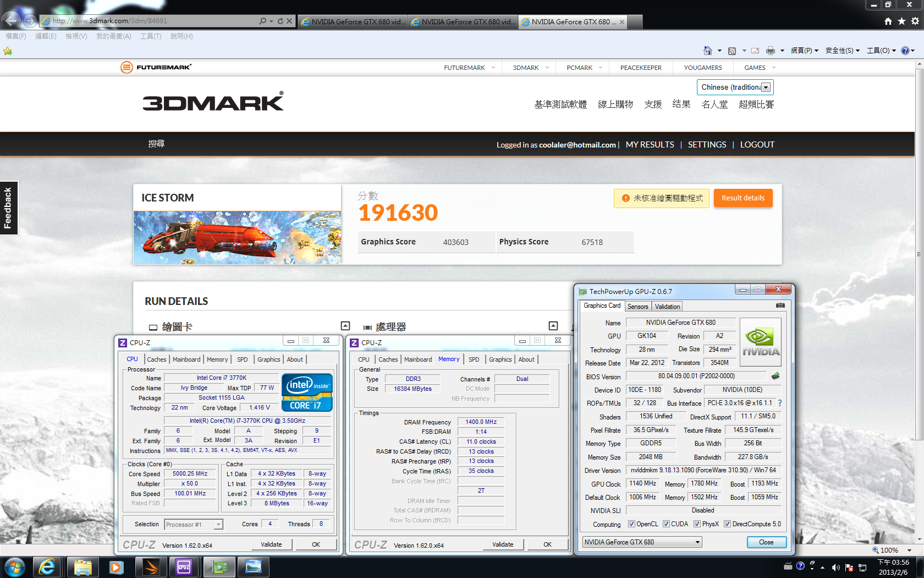Open the 檔案(F) menu in IE
Screen dimensions: 924x578
coord(16,36)
